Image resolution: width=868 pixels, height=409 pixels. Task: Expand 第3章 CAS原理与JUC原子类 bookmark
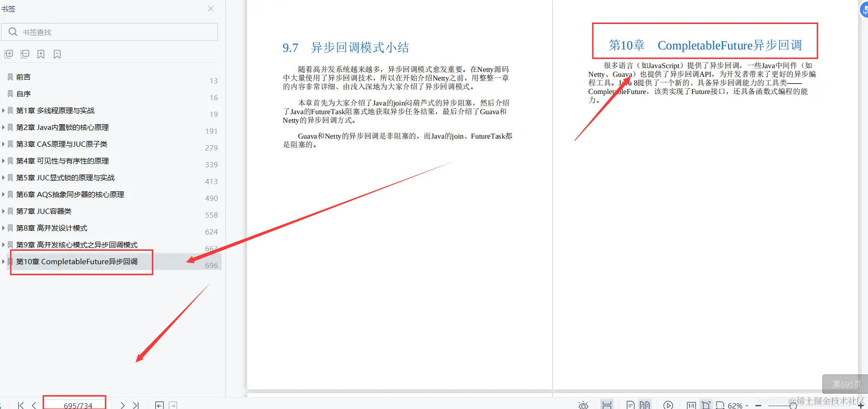(x=3, y=144)
